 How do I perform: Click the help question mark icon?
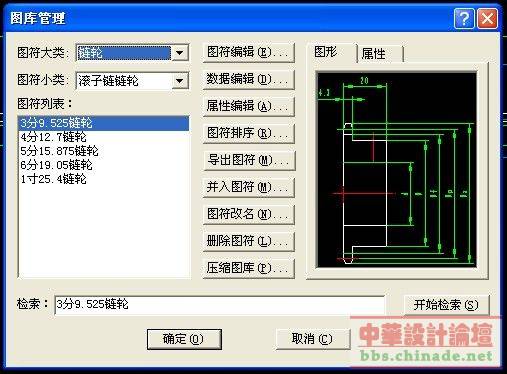[x=464, y=18]
